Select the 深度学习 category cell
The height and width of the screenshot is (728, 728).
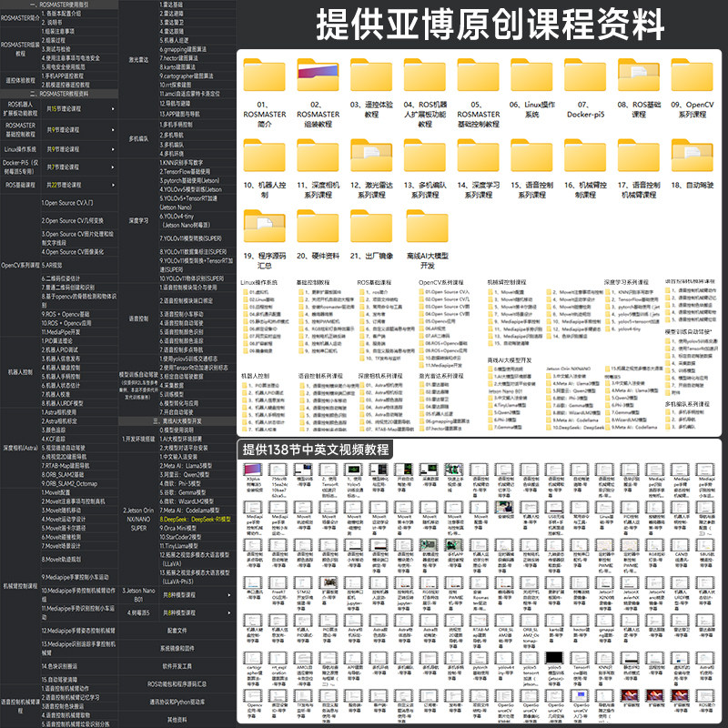[138, 220]
